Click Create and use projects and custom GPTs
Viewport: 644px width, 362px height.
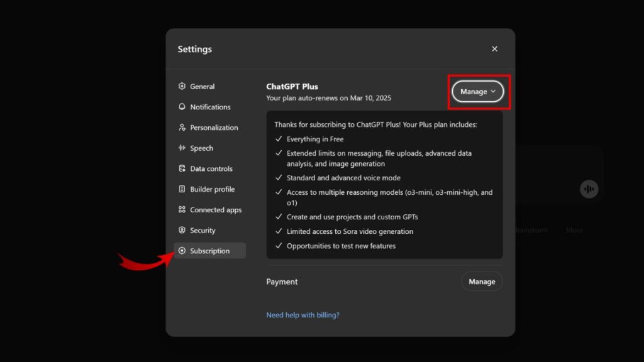(x=352, y=217)
